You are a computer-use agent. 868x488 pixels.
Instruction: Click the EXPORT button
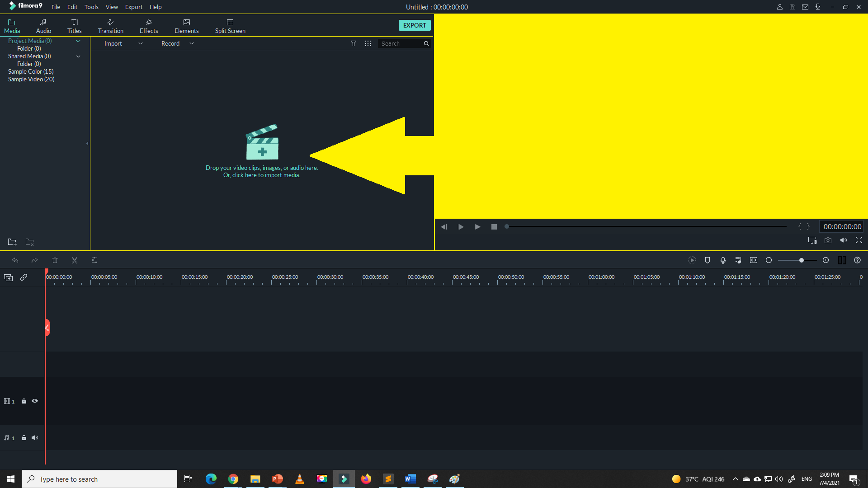point(414,25)
